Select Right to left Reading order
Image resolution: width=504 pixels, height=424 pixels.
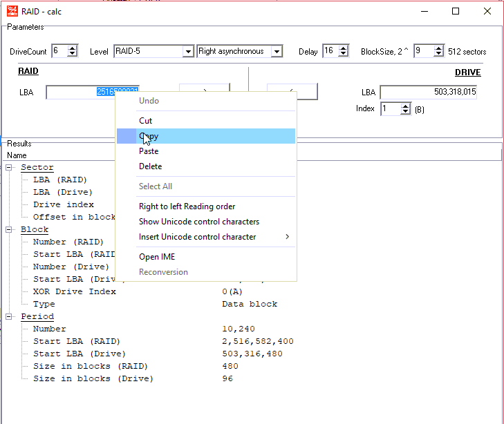pos(187,206)
